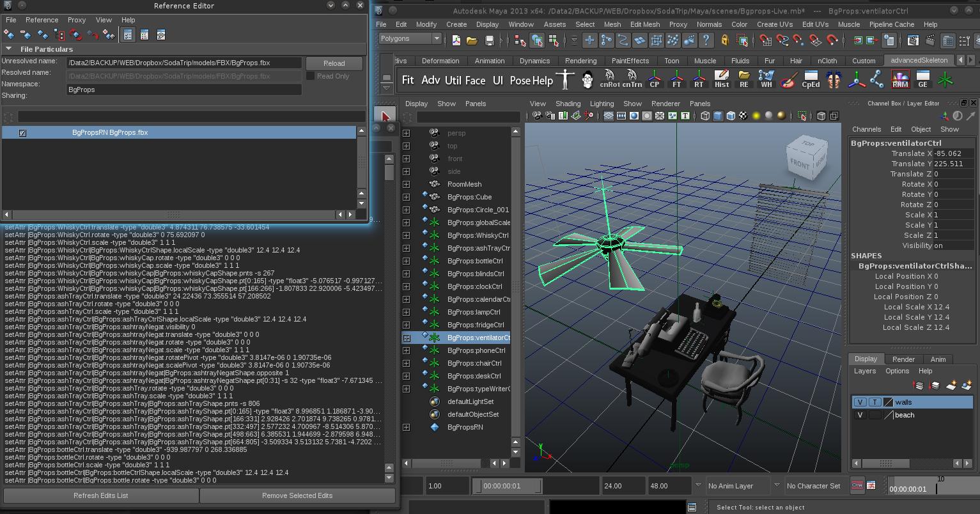
Task: Collapse the File Particulars section
Action: click(x=9, y=49)
